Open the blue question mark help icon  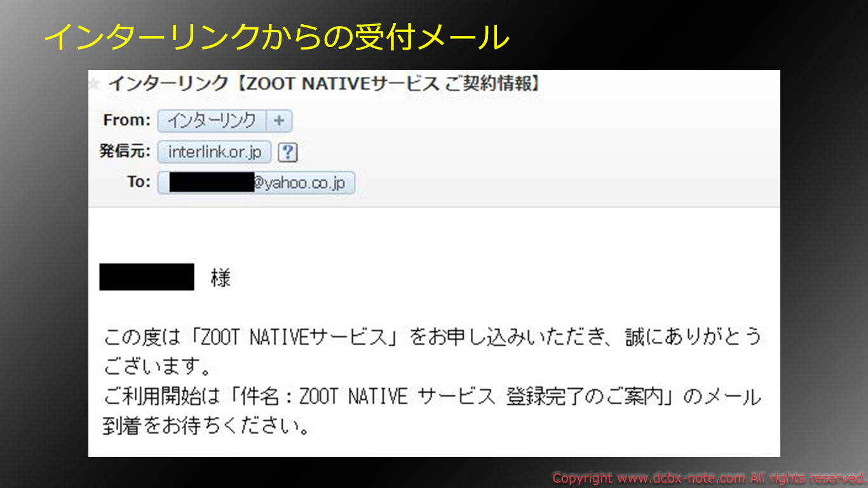pyautogui.click(x=288, y=152)
